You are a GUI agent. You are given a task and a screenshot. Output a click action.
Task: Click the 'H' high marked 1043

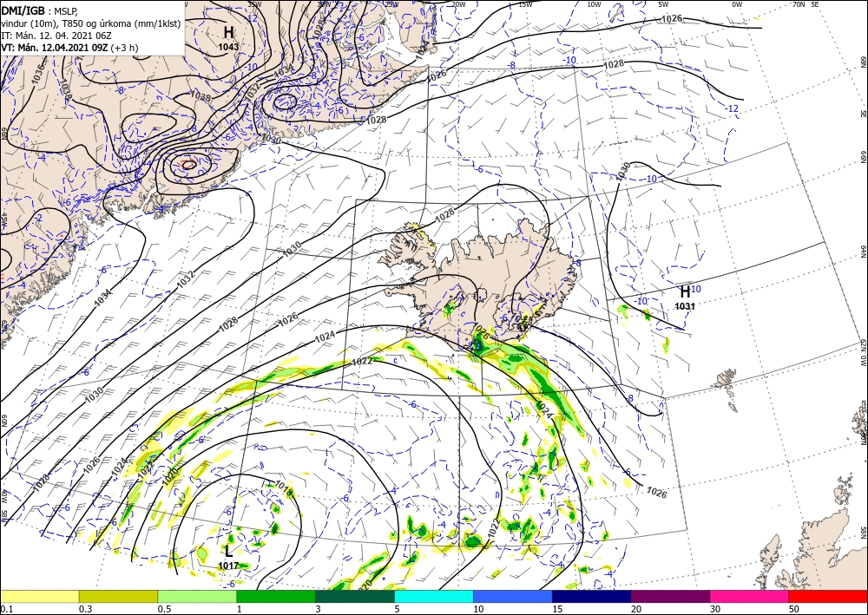[228, 32]
